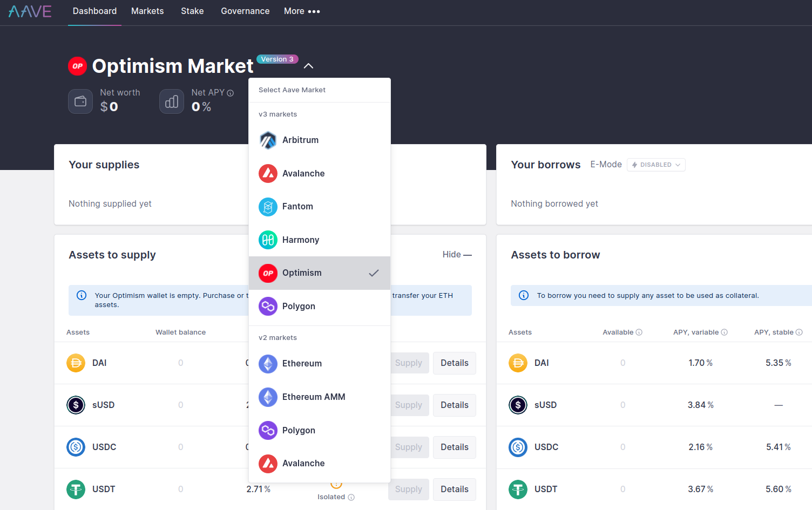The width and height of the screenshot is (812, 510).
Task: Click the Version 3 badge
Action: point(277,59)
